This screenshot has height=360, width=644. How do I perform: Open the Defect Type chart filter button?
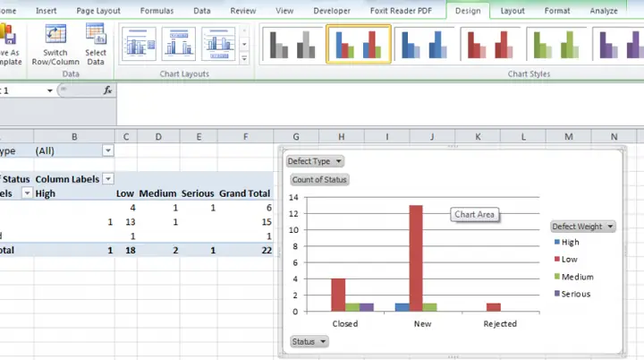(x=315, y=161)
